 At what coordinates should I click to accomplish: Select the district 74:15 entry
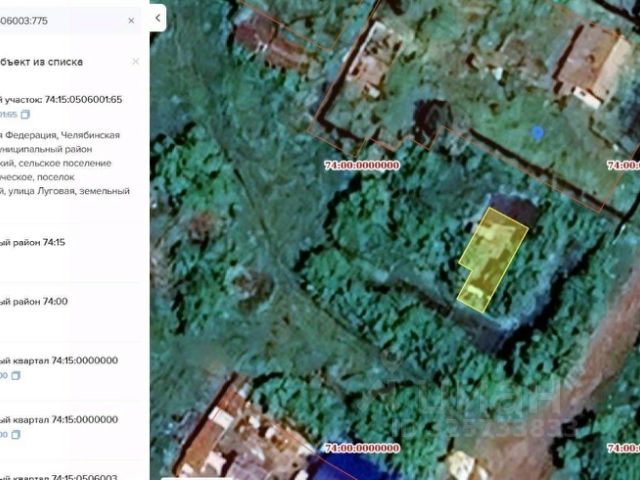(33, 242)
